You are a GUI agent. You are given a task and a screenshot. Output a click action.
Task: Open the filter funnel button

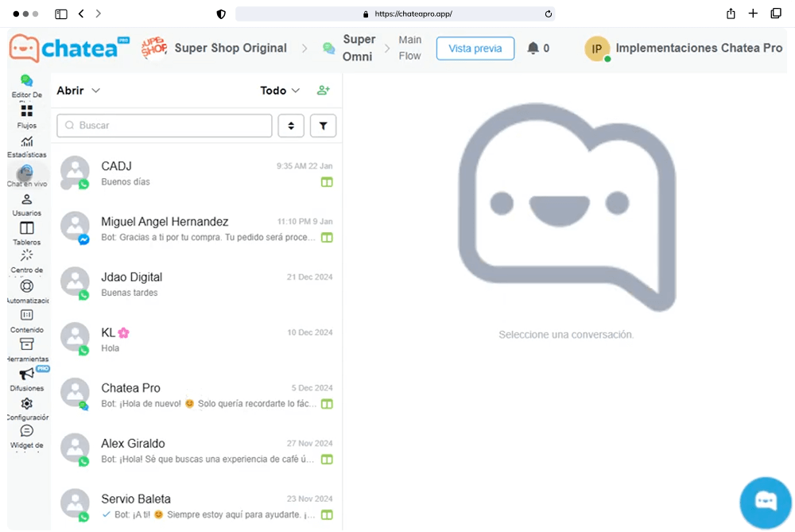pyautogui.click(x=323, y=126)
